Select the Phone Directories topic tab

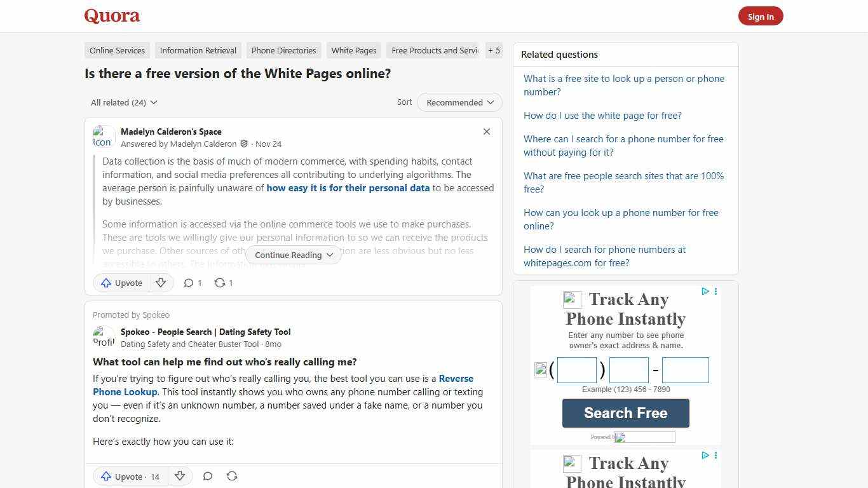(283, 50)
